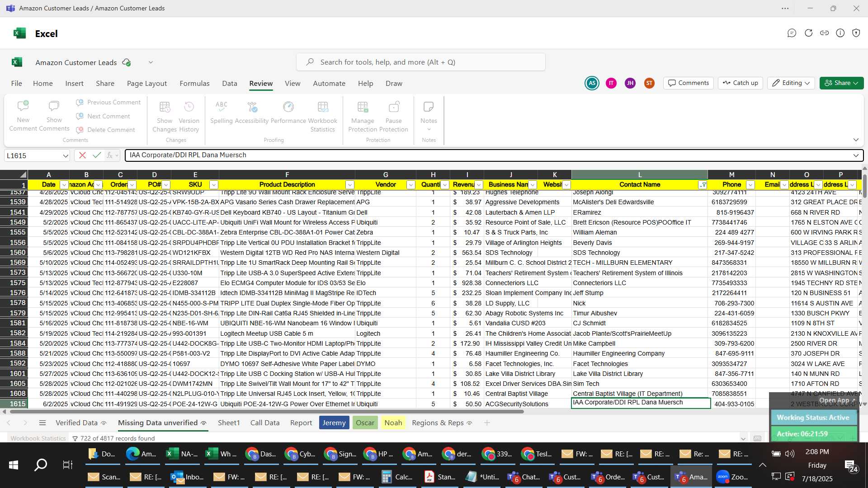
Task: Click Workbook Statistics in status bar
Action: coord(38,438)
